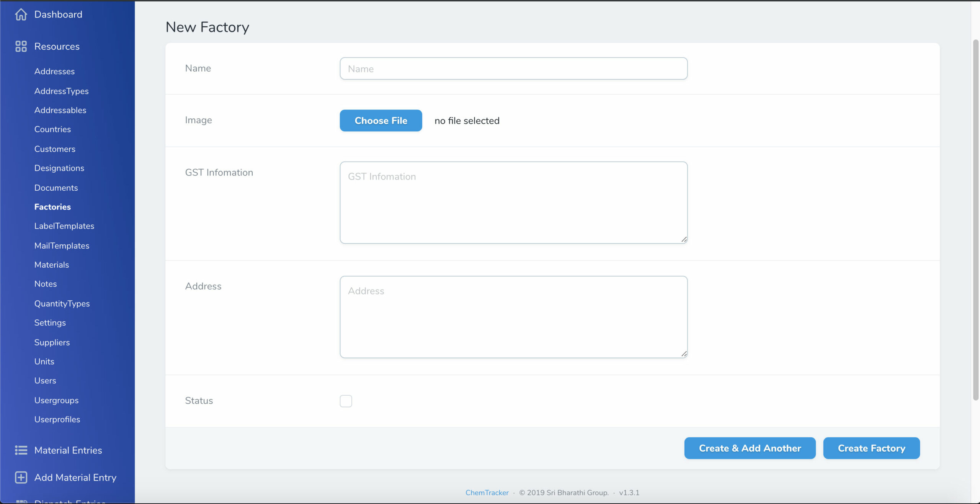Follow the ChemTracker footer link
980x504 pixels.
click(487, 493)
